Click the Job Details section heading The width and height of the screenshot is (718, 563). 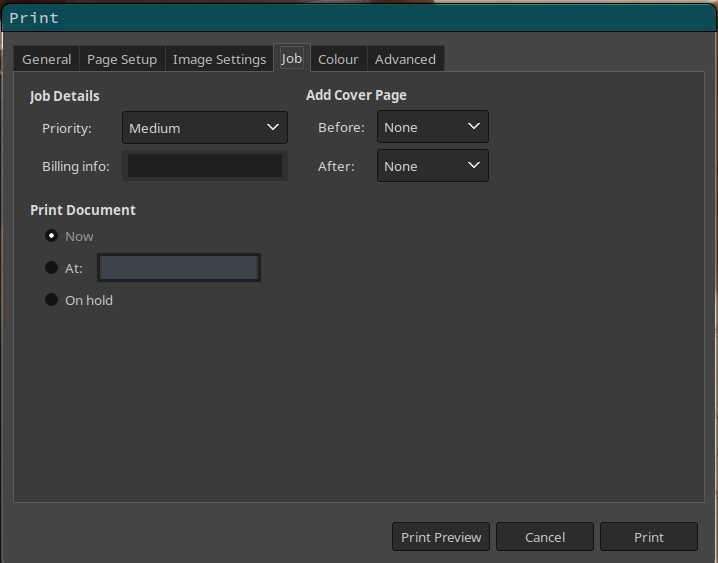(65, 96)
